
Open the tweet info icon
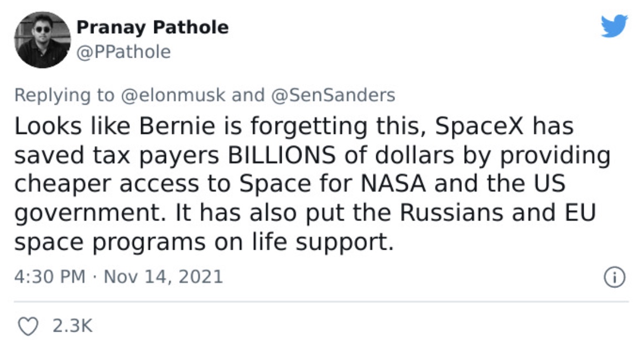coord(615,277)
